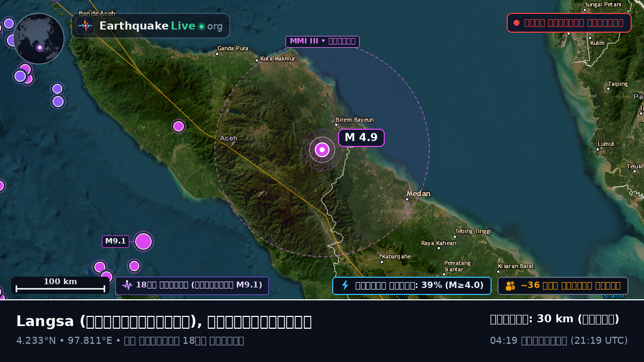The height and width of the screenshot is (362, 644).
Task: Click the Lumut town label
Action: pyautogui.click(x=606, y=144)
